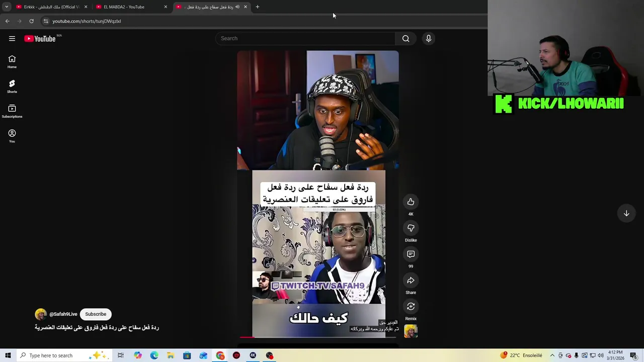The image size is (644, 362).
Task: Open the 22°C Ensoleillé weather widget
Action: [x=521, y=355]
